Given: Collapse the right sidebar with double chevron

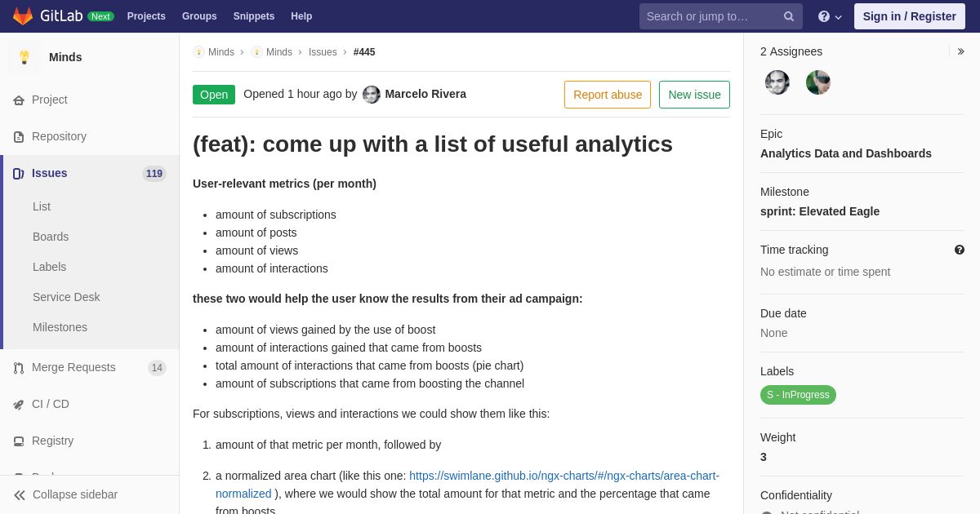Looking at the screenshot, I should pyautogui.click(x=960, y=51).
